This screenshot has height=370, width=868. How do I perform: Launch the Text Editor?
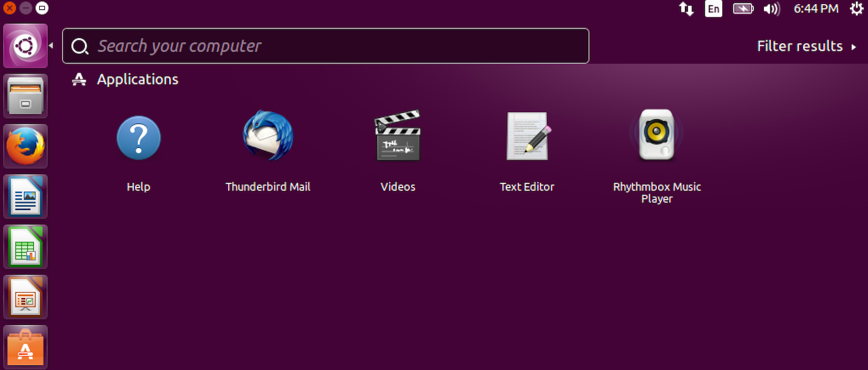coord(528,136)
